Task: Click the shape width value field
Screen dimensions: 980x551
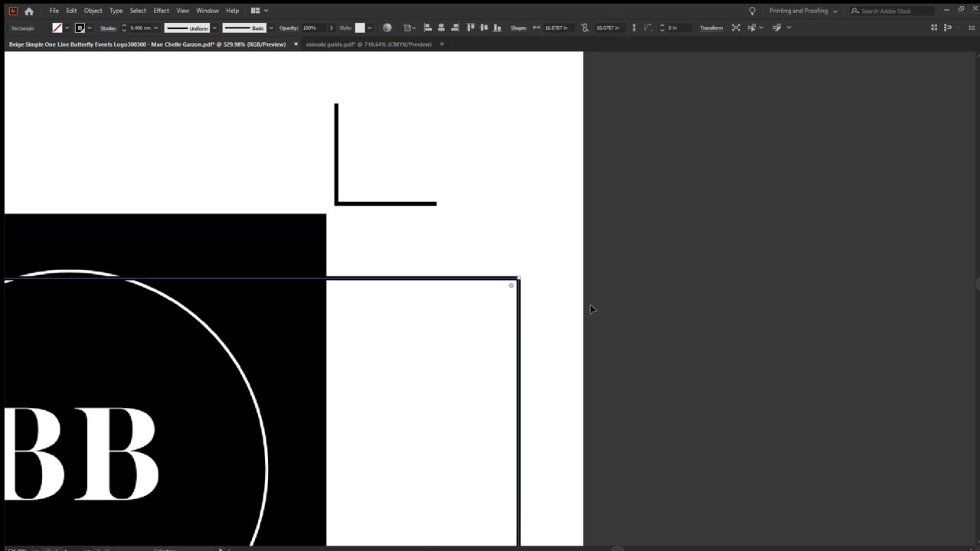Action: coord(558,28)
